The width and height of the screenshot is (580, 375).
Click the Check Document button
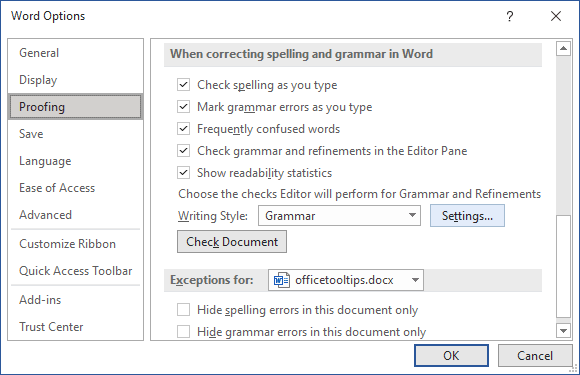tap(232, 242)
